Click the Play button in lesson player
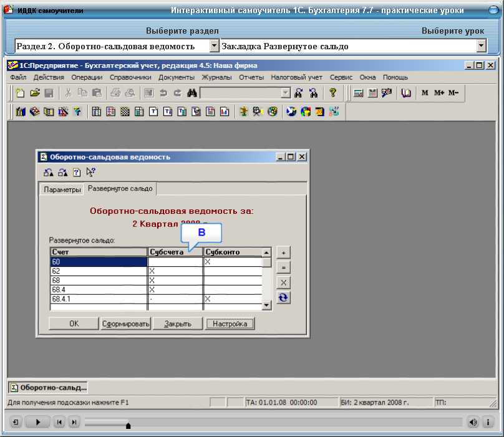The image size is (504, 437). click(x=37, y=422)
